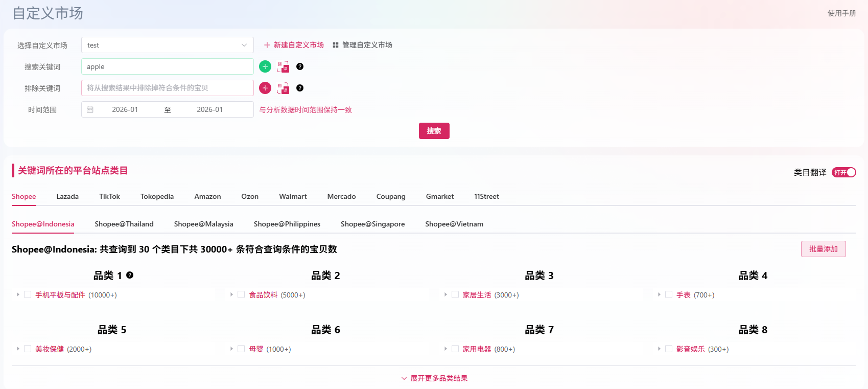The width and height of the screenshot is (868, 389).
Task: Switch to the Coupang platform tab
Action: (391, 196)
